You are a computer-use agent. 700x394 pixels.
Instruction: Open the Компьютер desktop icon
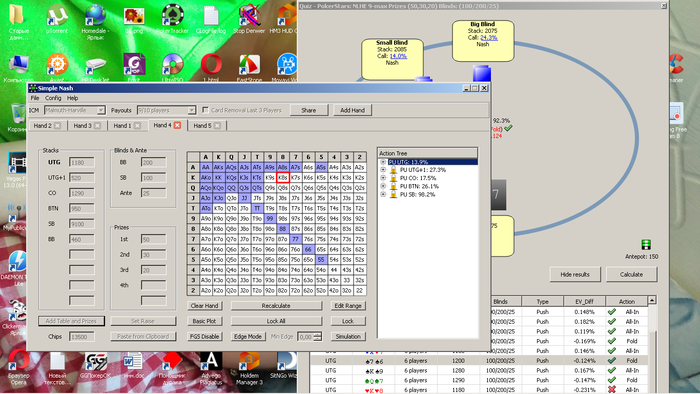pyautogui.click(x=18, y=68)
